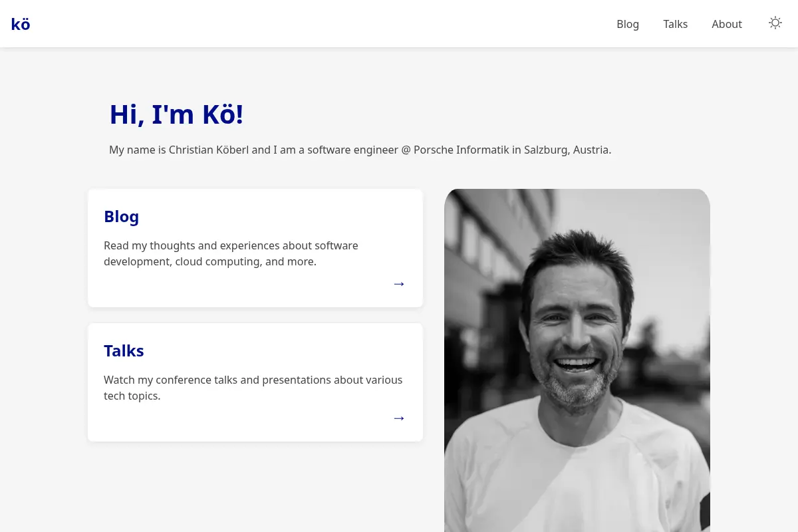Screen dimensions: 798x532
Task: Open the Blog card heading
Action: coord(122,217)
